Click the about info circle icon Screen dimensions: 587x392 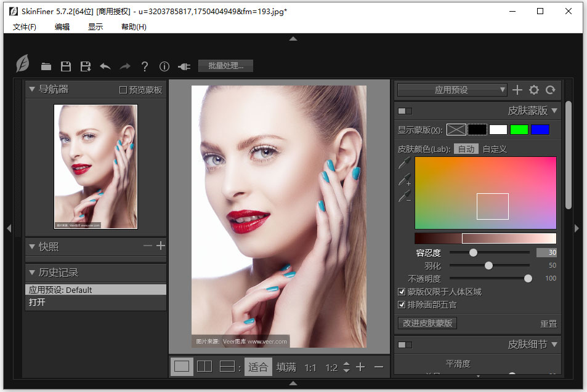tap(164, 66)
